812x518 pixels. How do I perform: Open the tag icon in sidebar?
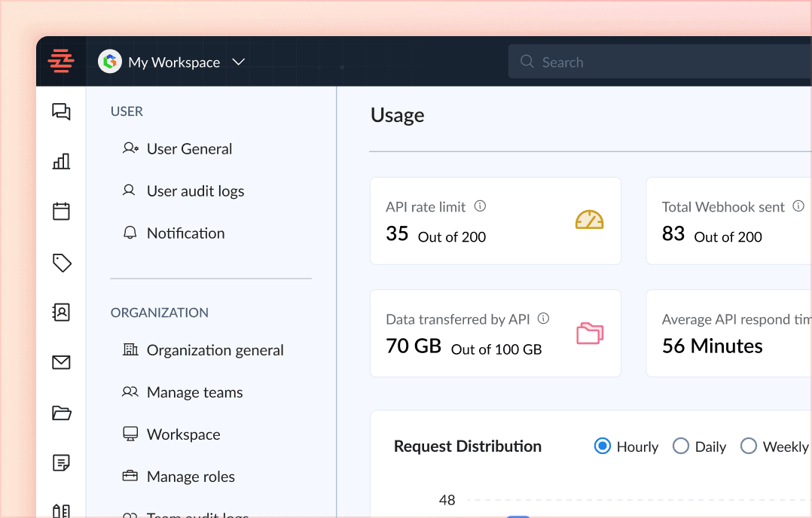[x=62, y=263]
